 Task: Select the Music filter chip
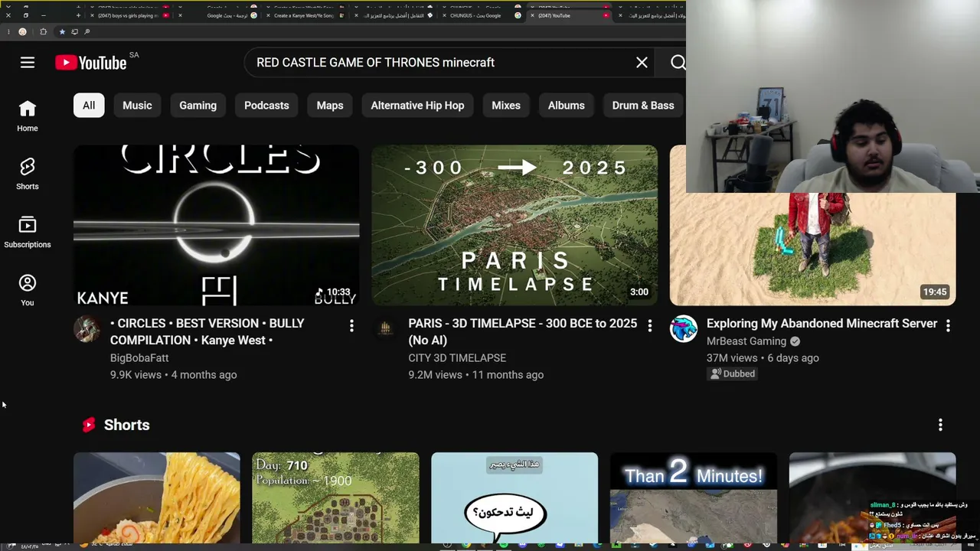pyautogui.click(x=137, y=106)
